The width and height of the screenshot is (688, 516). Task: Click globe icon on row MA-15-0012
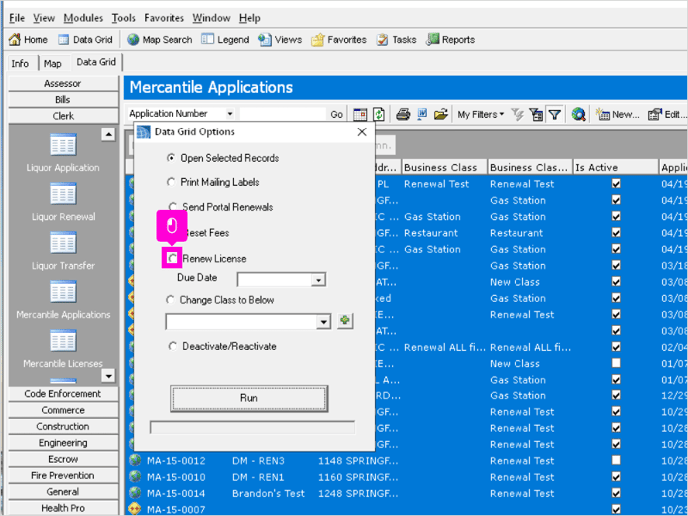point(135,460)
